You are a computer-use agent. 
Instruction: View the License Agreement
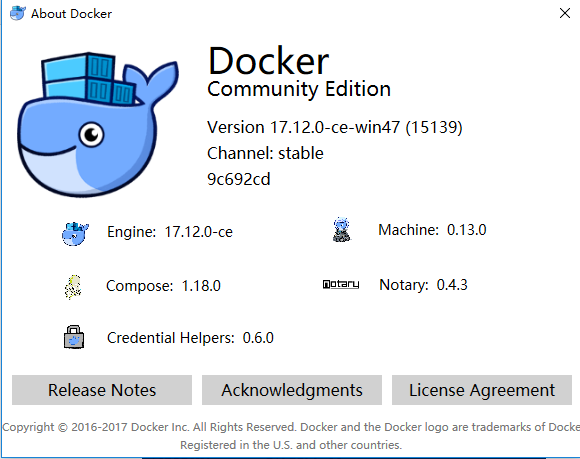[x=482, y=390]
